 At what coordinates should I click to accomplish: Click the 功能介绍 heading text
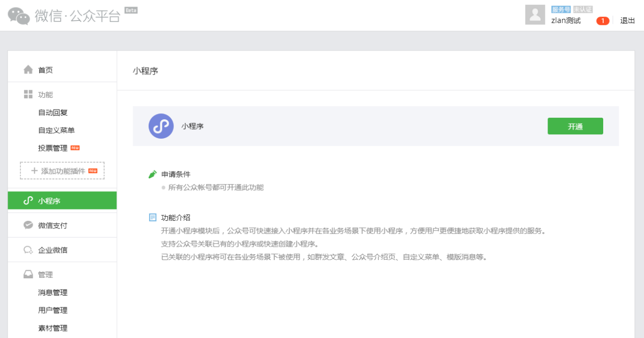pyautogui.click(x=176, y=218)
